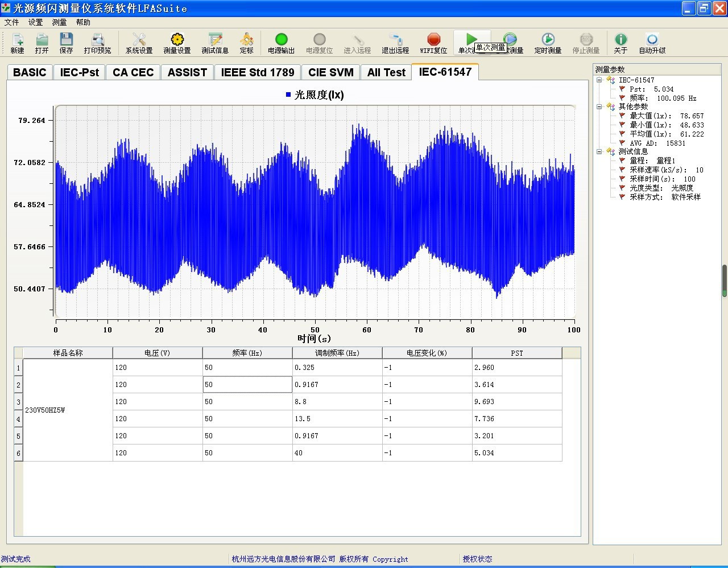This screenshot has width=728, height=568.
Task: Switch to the ASSIST tab
Action: tap(187, 72)
